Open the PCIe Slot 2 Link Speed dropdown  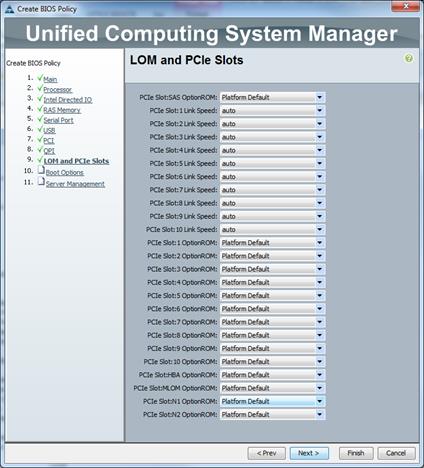click(x=272, y=124)
